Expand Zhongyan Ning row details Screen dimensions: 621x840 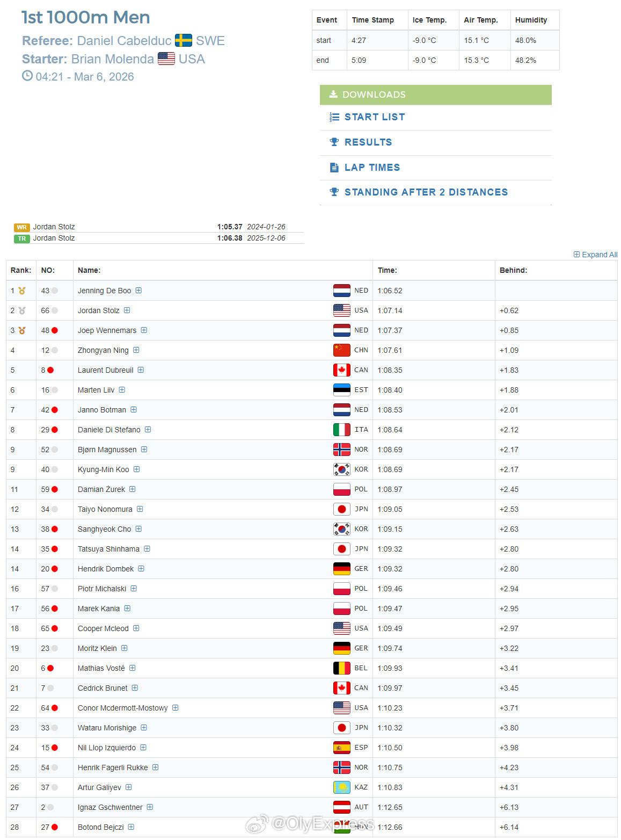click(x=136, y=350)
